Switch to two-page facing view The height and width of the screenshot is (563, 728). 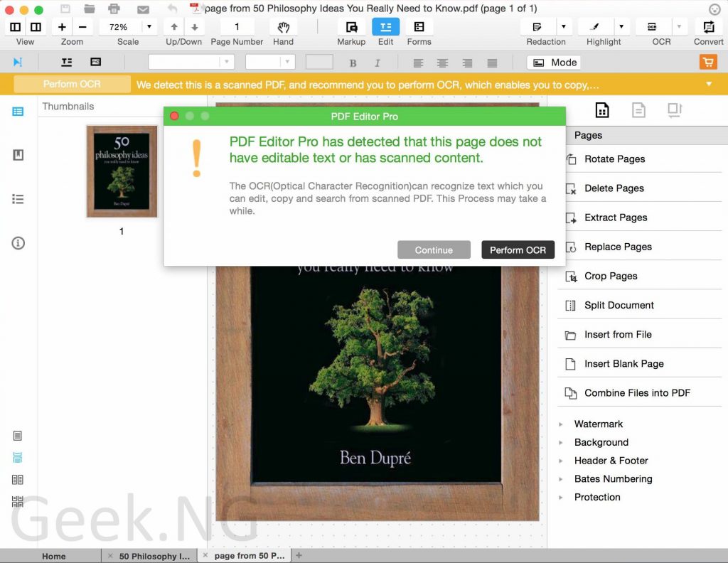click(x=18, y=479)
